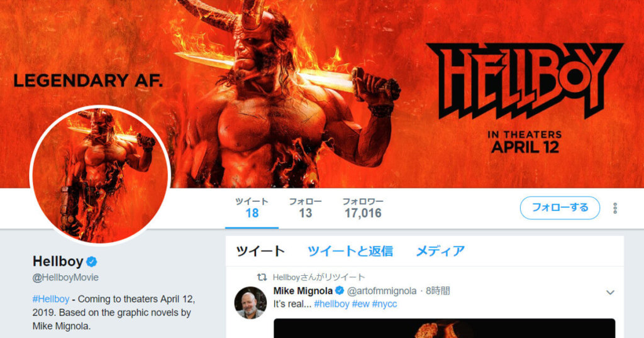Image resolution: width=644 pixels, height=338 pixels.
Task: Open Mike Mignola's avatar photo
Action: coord(250,303)
